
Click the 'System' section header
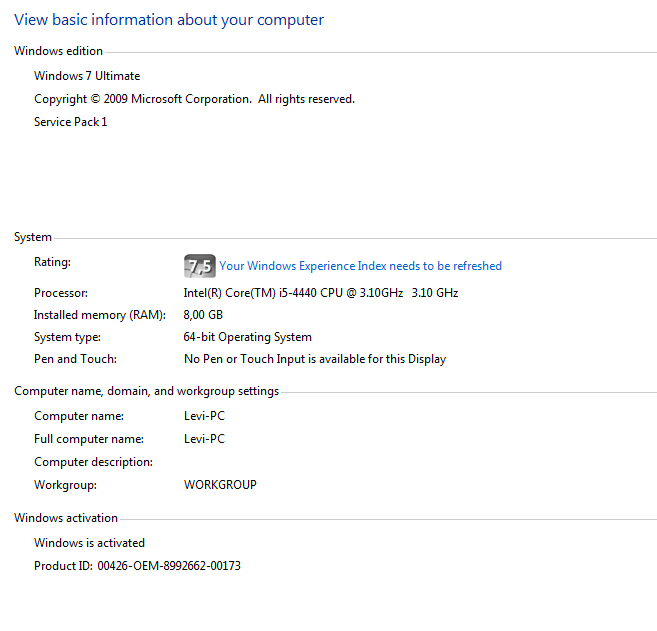click(x=33, y=237)
